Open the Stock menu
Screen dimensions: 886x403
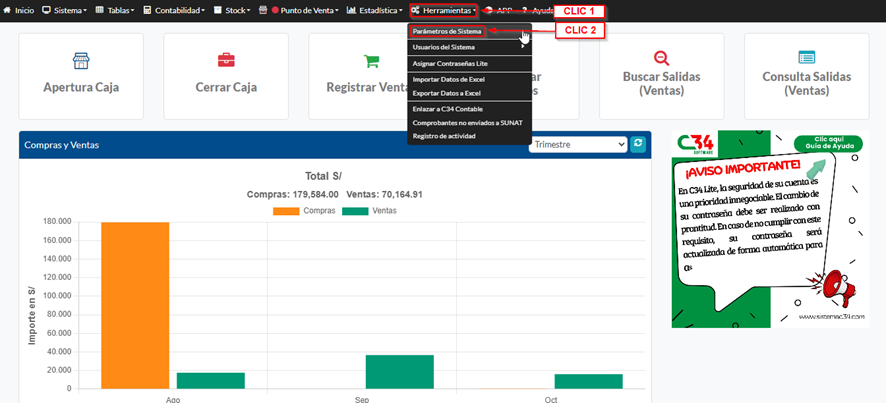(x=236, y=10)
